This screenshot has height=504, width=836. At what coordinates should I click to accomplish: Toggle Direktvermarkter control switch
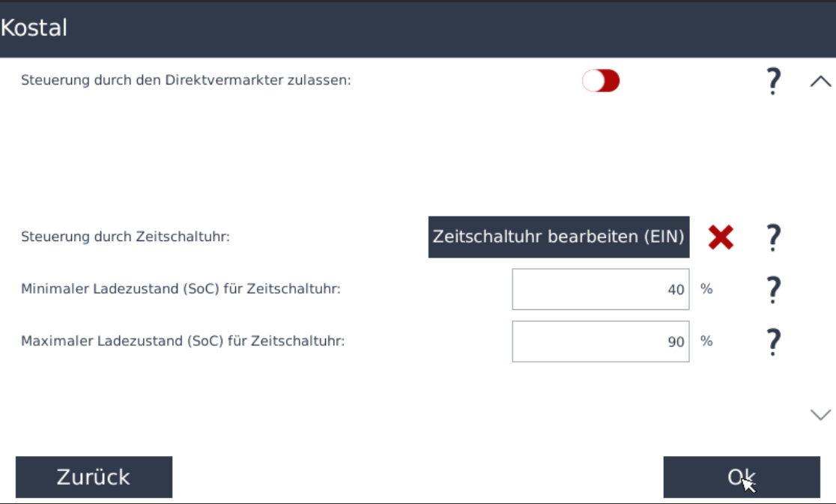(x=601, y=81)
